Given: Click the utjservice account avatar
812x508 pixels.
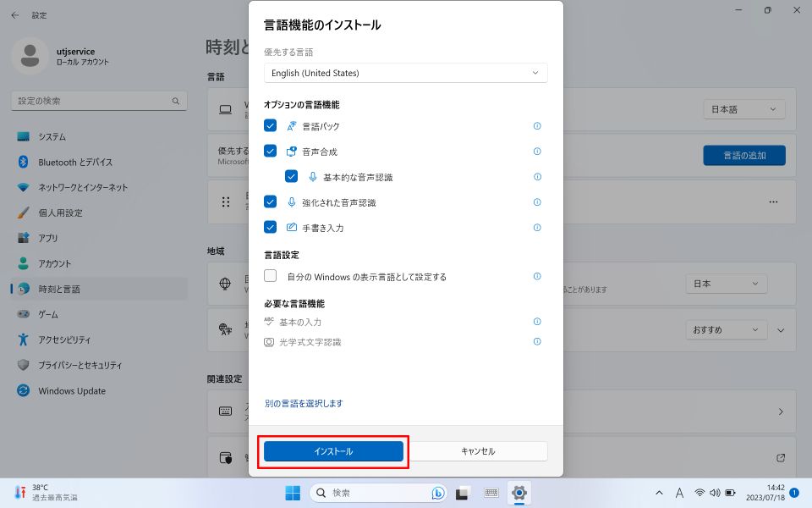Looking at the screenshot, I should click(30, 56).
